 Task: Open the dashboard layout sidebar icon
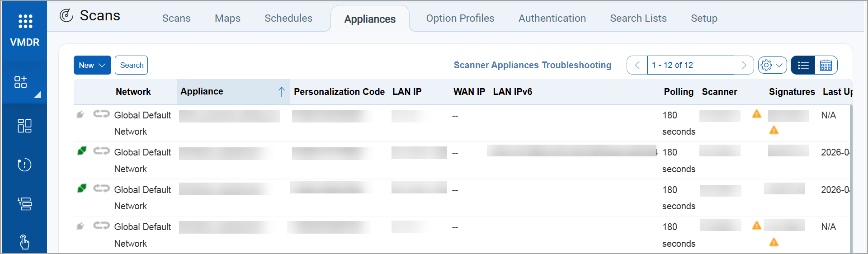24,126
